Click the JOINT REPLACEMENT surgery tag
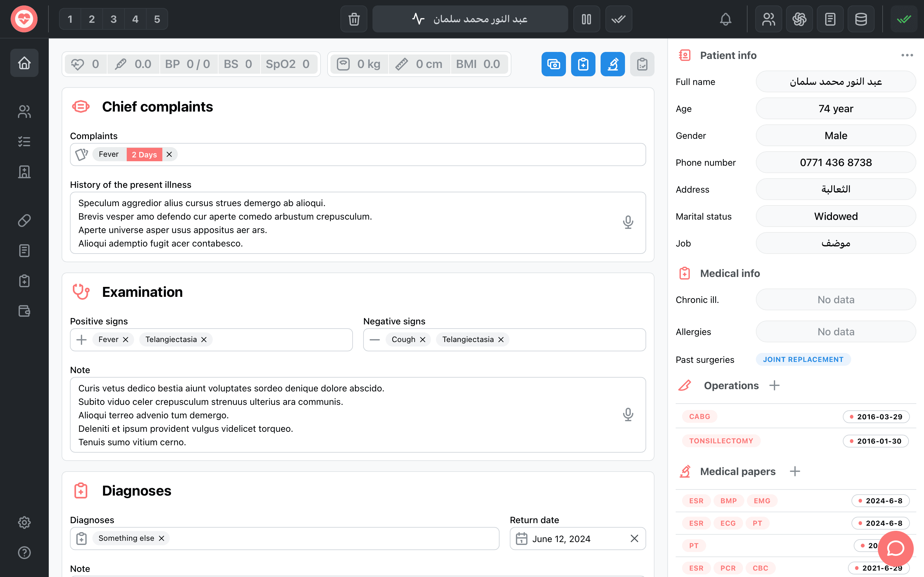Image resolution: width=924 pixels, height=577 pixels. click(x=803, y=359)
